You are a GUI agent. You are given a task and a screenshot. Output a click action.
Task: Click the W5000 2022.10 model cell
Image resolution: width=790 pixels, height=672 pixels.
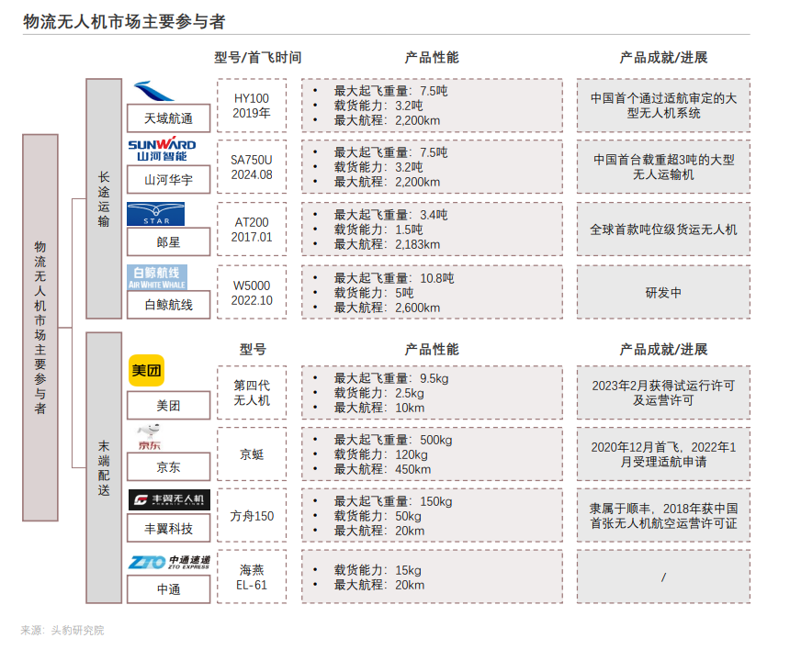pos(252,293)
